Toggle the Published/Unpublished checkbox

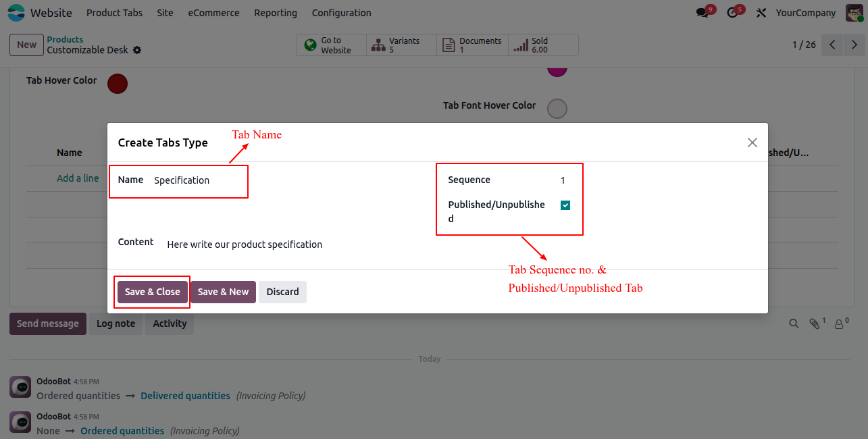pos(565,205)
